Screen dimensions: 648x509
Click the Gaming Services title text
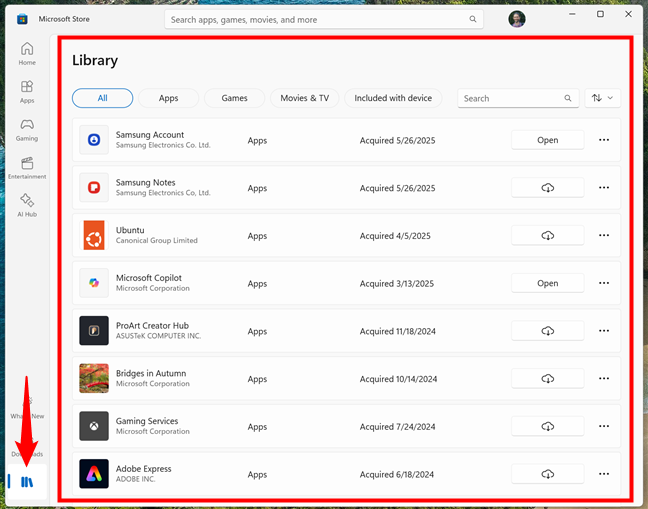pyautogui.click(x=147, y=421)
